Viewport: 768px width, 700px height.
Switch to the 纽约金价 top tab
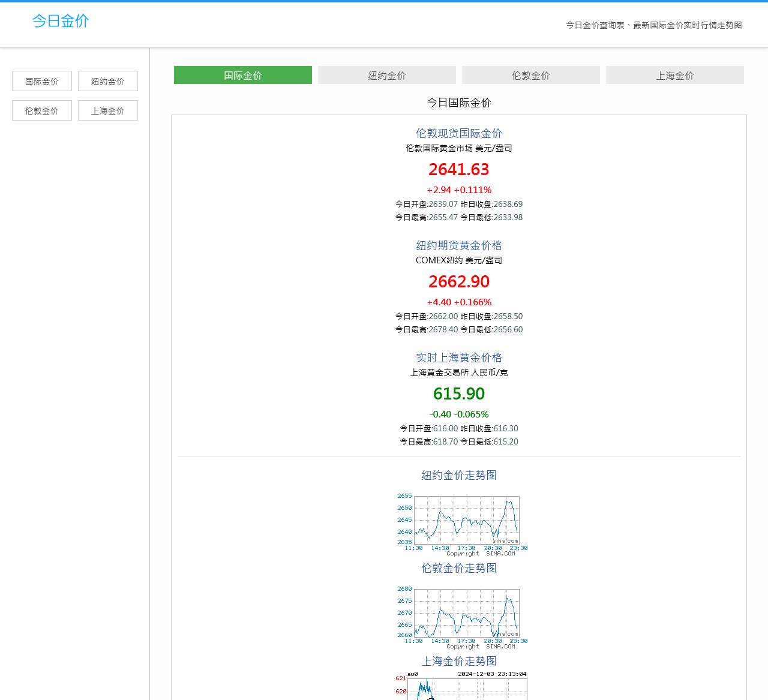point(387,76)
